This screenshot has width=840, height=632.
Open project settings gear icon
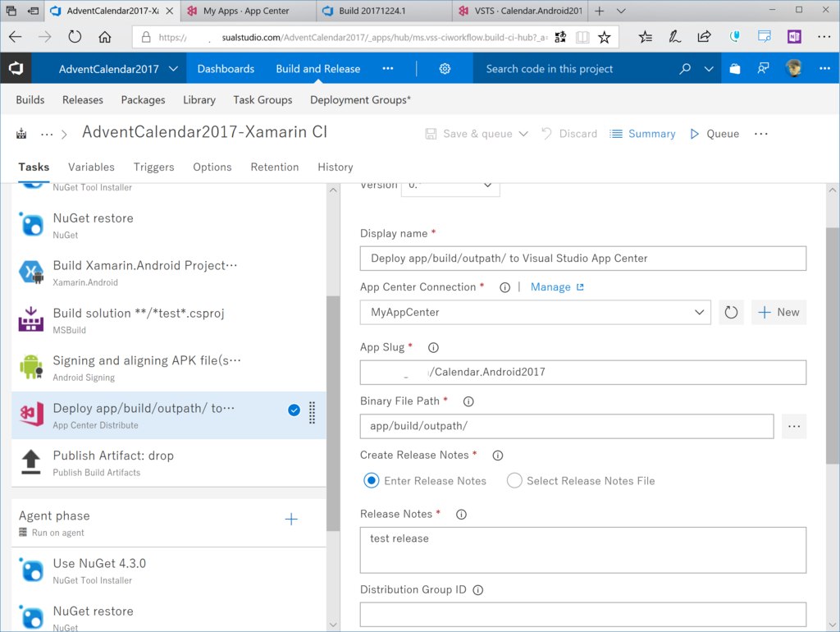coord(445,69)
